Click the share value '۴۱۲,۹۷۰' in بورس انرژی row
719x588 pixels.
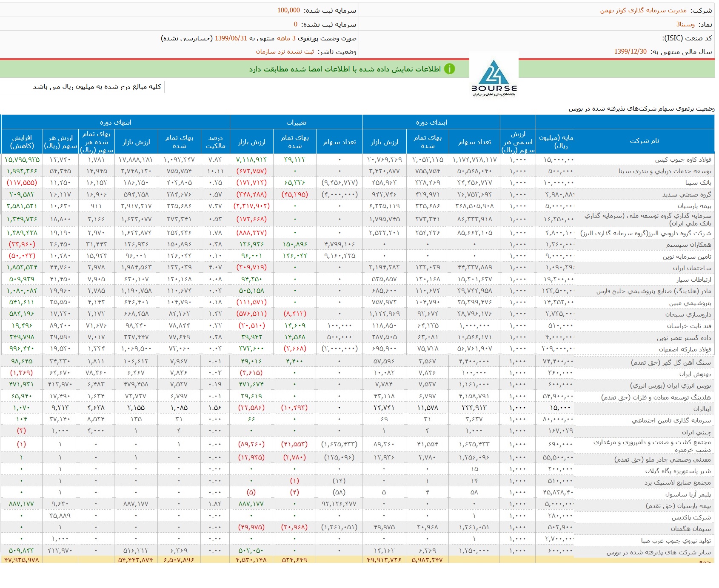click(x=60, y=385)
